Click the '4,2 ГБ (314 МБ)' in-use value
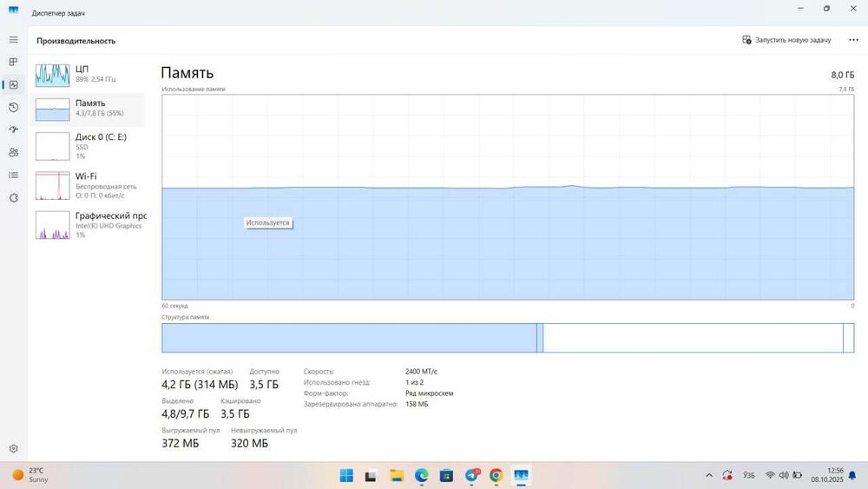 coord(200,384)
